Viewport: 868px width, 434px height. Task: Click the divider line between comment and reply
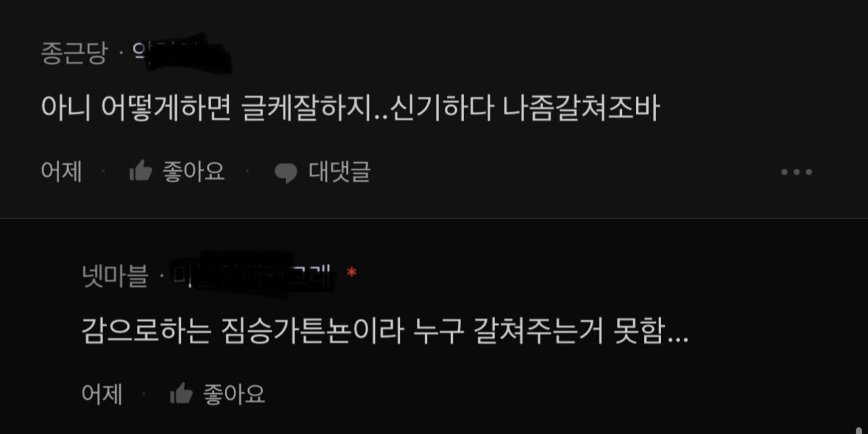point(434,218)
